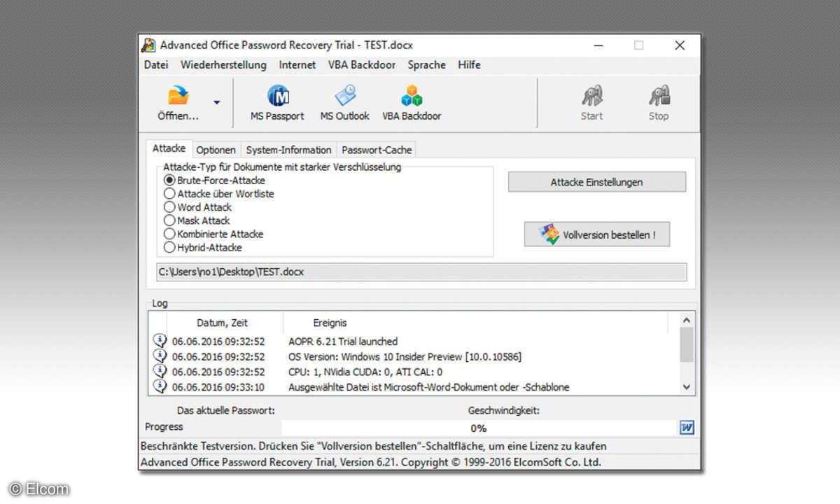The image size is (840, 504).
Task: Click the 'OS Version: Windows 10 Insider Preview' log text
Action: coord(405,357)
